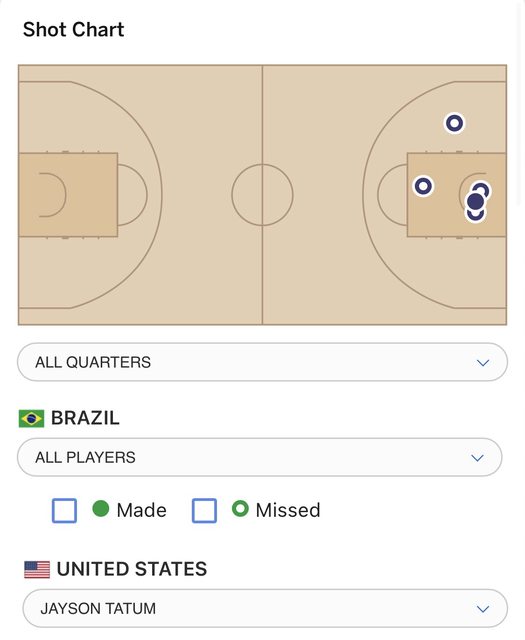525x640 pixels.
Task: Click the center circle on the court
Action: coord(262,195)
